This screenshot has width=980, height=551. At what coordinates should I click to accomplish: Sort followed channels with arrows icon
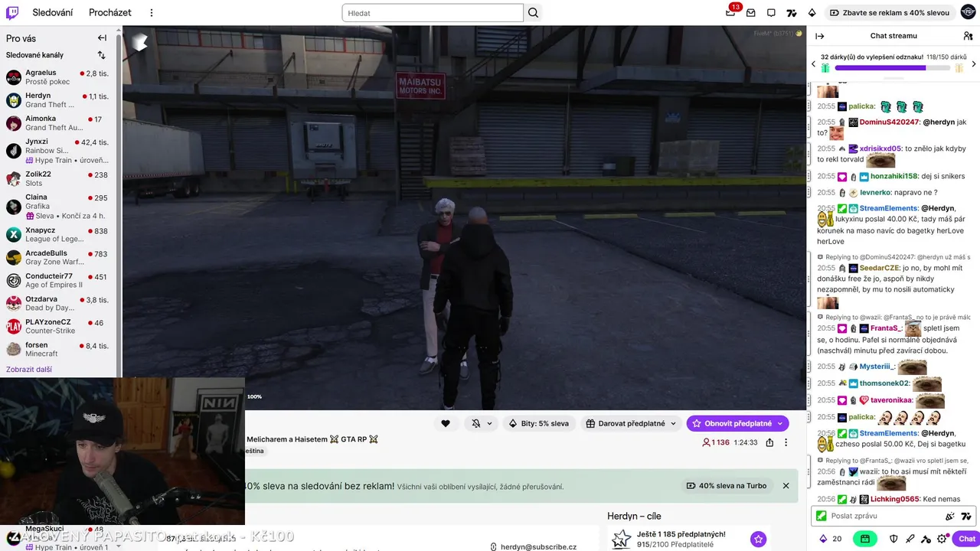coord(101,55)
